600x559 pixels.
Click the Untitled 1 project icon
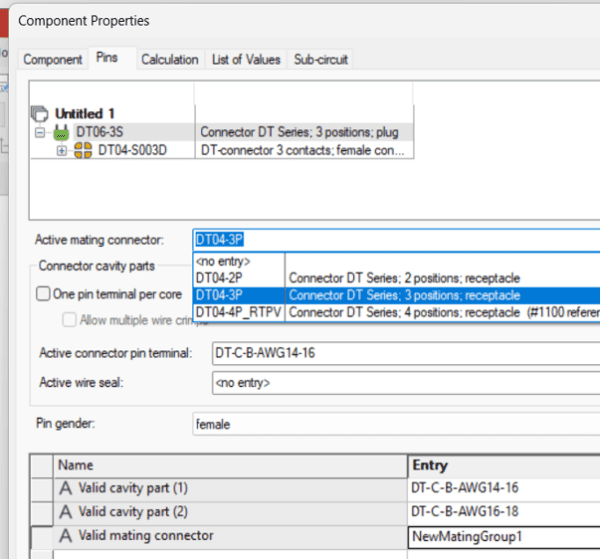tap(41, 114)
